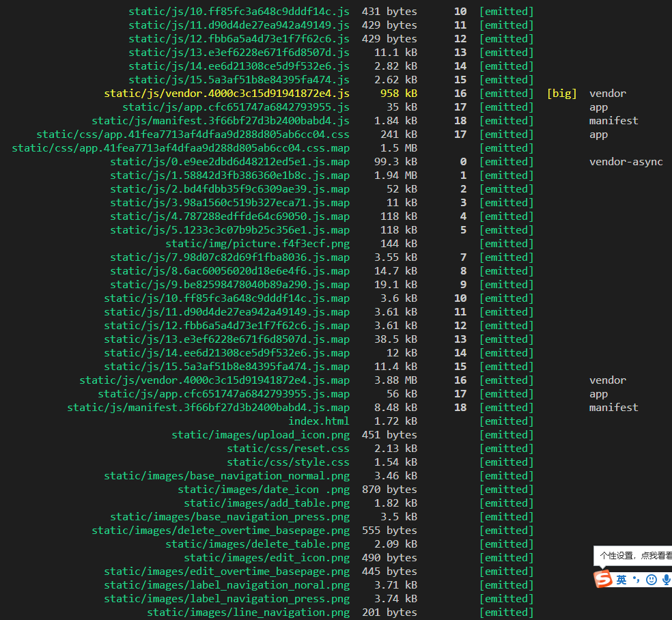The width and height of the screenshot is (672, 620).
Task: Click the 个性设置 tooltip bubble
Action: (x=632, y=556)
